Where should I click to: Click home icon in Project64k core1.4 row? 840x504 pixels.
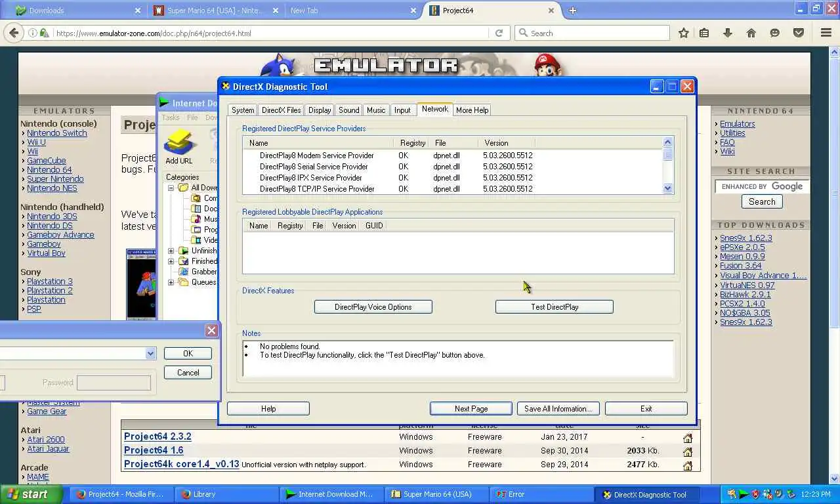tap(688, 465)
